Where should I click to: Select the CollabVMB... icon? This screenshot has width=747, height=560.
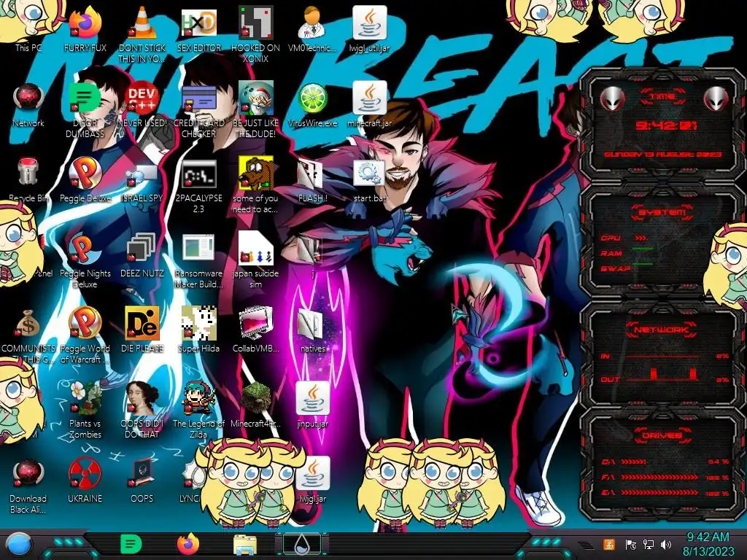click(x=256, y=330)
